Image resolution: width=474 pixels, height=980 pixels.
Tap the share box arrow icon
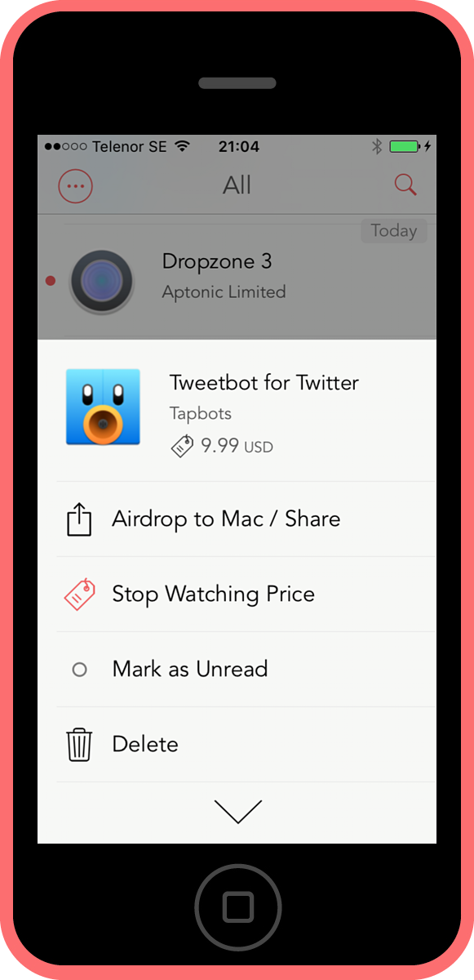[x=79, y=519]
